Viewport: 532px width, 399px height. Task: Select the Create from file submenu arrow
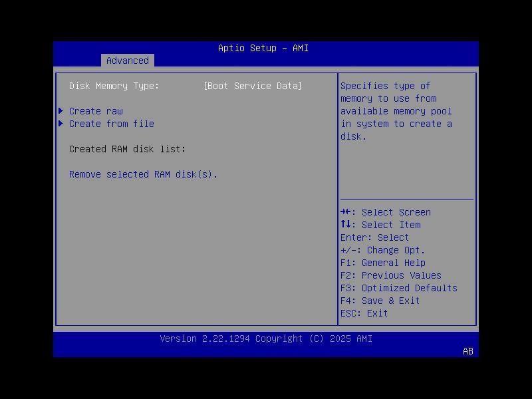click(x=61, y=124)
